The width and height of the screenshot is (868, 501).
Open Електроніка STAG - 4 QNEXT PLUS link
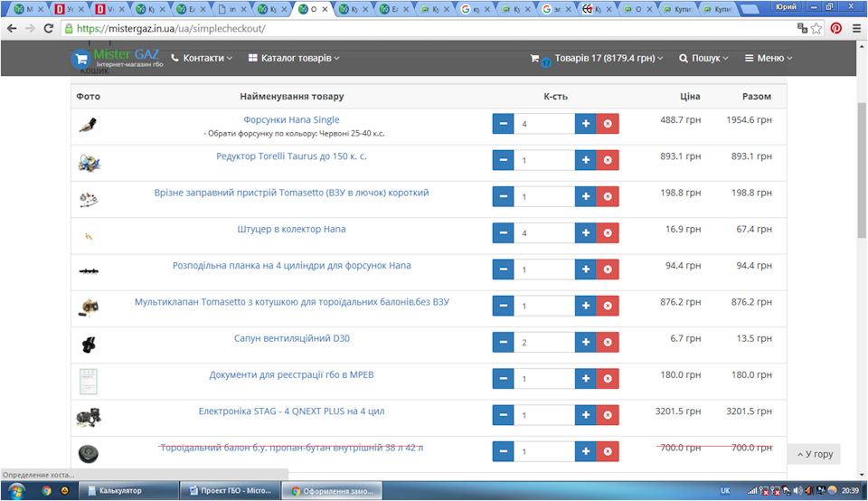point(292,411)
